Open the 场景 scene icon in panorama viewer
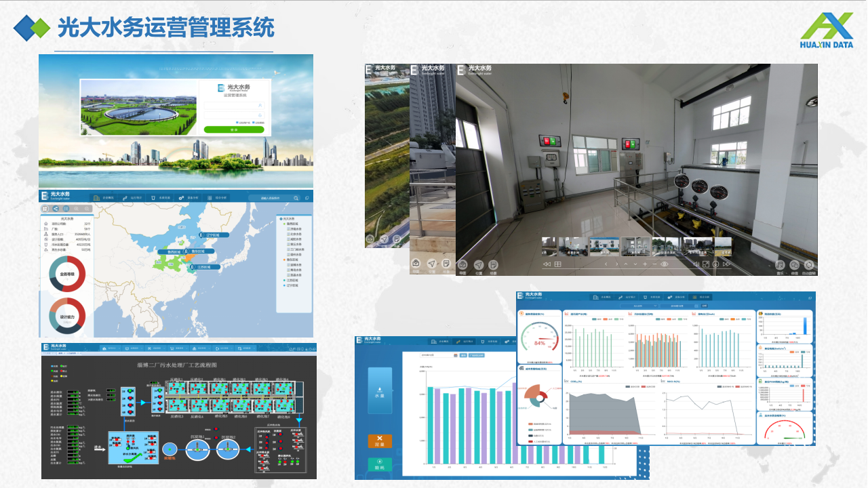Image resolution: width=868 pixels, height=488 pixels. coord(494,264)
